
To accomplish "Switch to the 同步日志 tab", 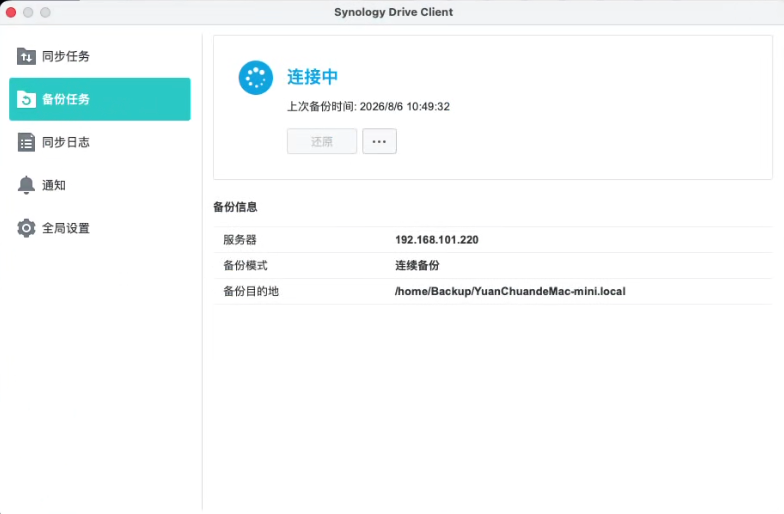I will (100, 142).
